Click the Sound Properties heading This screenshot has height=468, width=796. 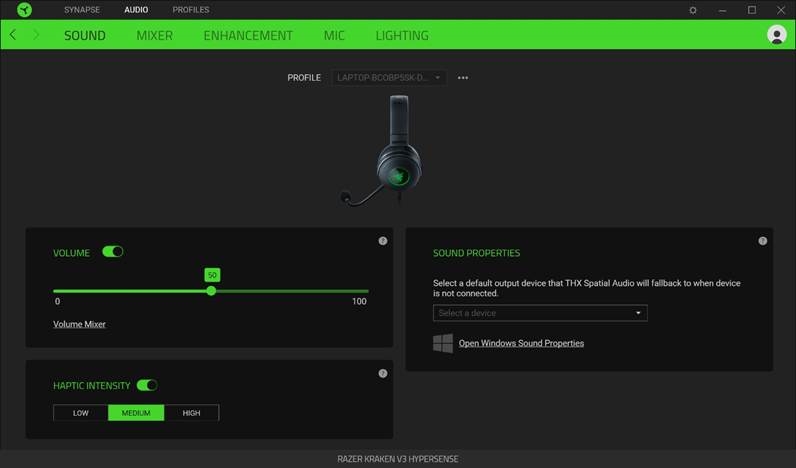click(x=476, y=253)
